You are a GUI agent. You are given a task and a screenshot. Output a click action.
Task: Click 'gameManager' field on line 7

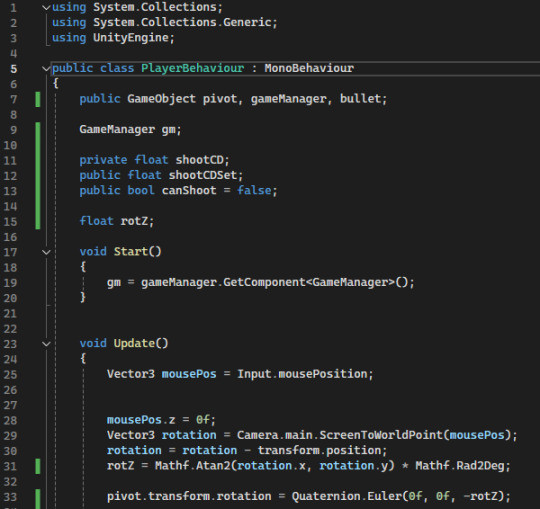(x=288, y=99)
